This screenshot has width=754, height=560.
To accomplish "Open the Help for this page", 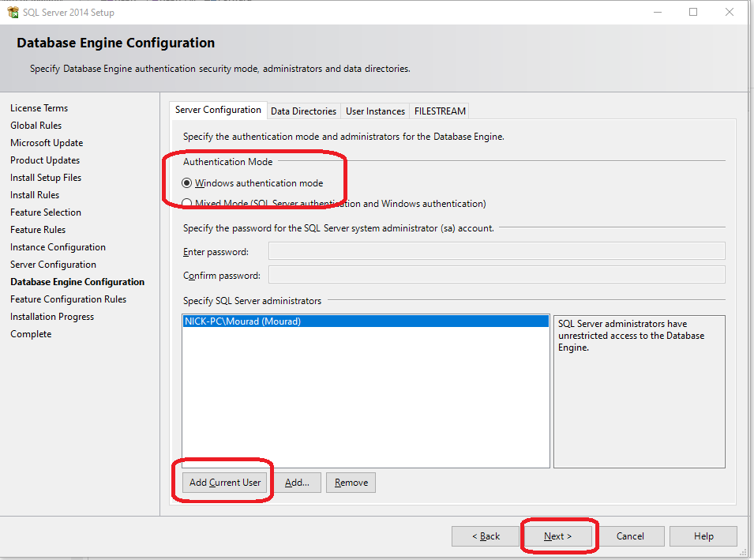I will (703, 536).
